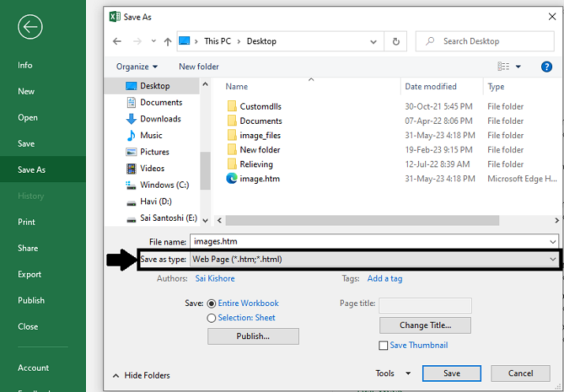
Task: Select the image.htm Edge file icon
Action: [x=232, y=178]
